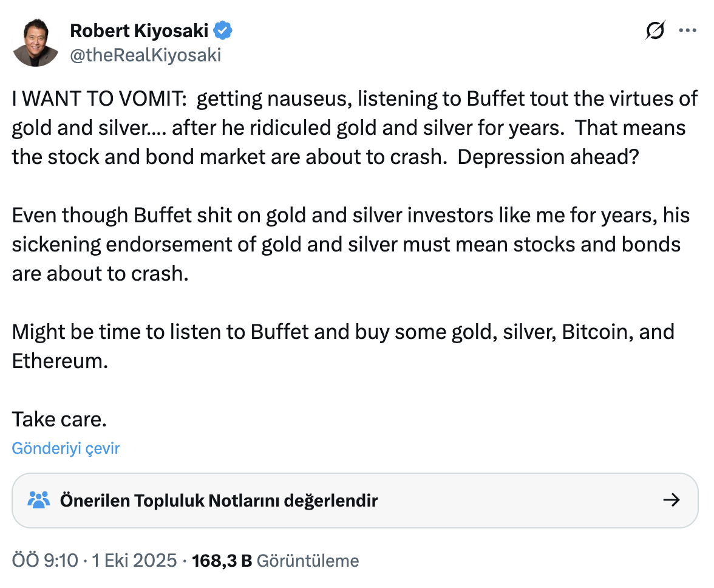
Task: Click the right arrow on notes banner
Action: tap(671, 501)
